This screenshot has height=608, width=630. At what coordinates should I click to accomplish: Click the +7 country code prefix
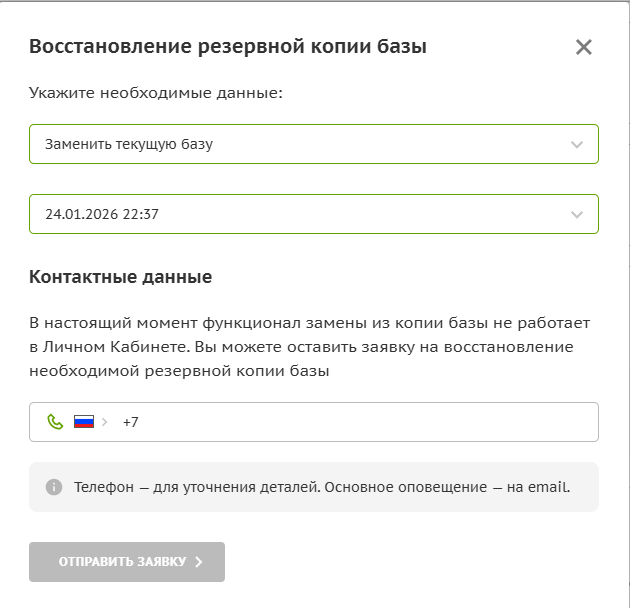(131, 422)
